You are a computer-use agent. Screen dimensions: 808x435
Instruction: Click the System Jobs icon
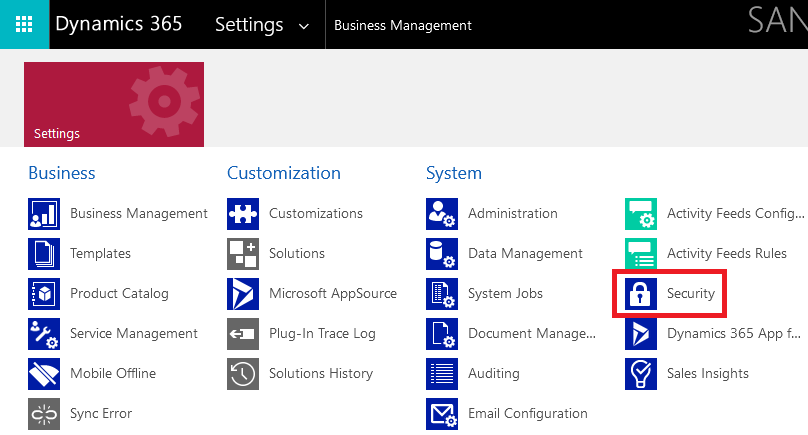point(442,294)
